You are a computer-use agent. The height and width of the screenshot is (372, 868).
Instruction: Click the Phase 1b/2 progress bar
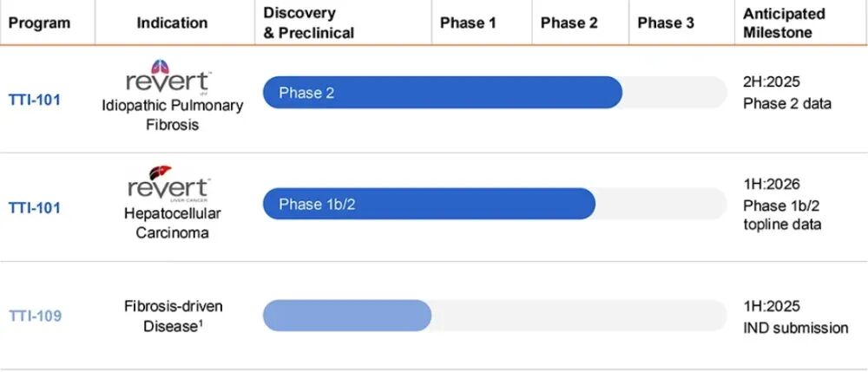429,204
